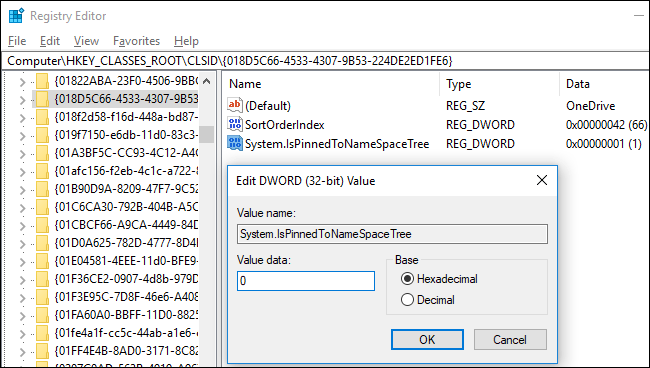The width and height of the screenshot is (650, 368).
Task: Select the (Default) value name
Action: pos(268,106)
